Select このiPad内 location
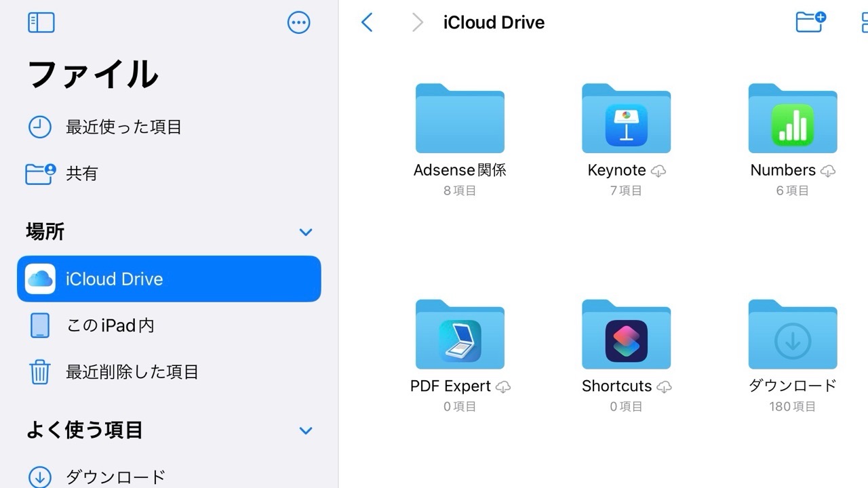This screenshot has height=488, width=868. (110, 325)
